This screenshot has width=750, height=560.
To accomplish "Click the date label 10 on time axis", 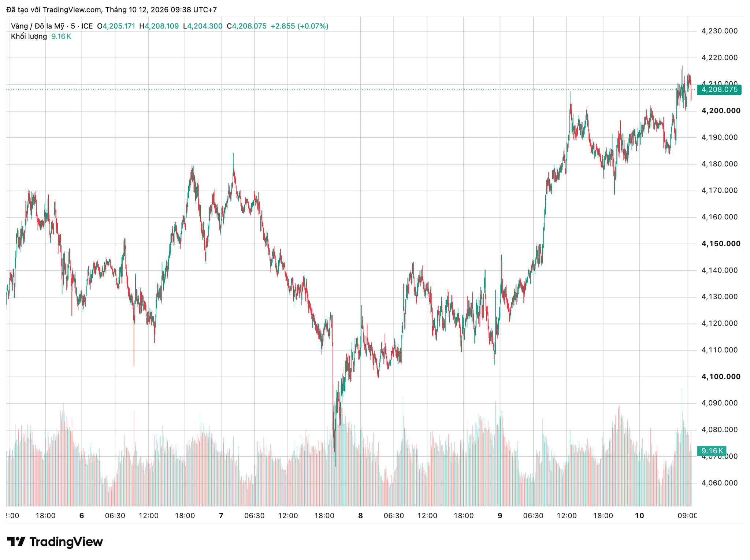I will [x=639, y=516].
